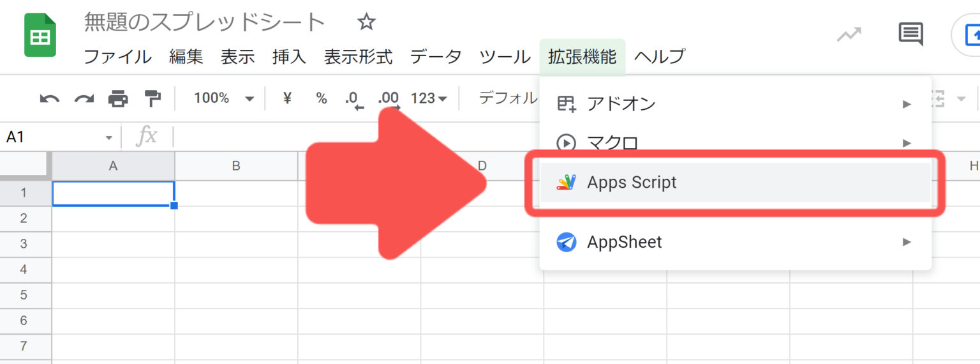
Task: Expand the A1 name box dropdown
Action: point(108,137)
